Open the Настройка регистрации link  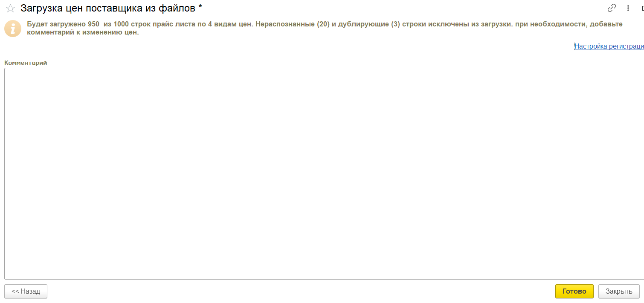click(609, 46)
